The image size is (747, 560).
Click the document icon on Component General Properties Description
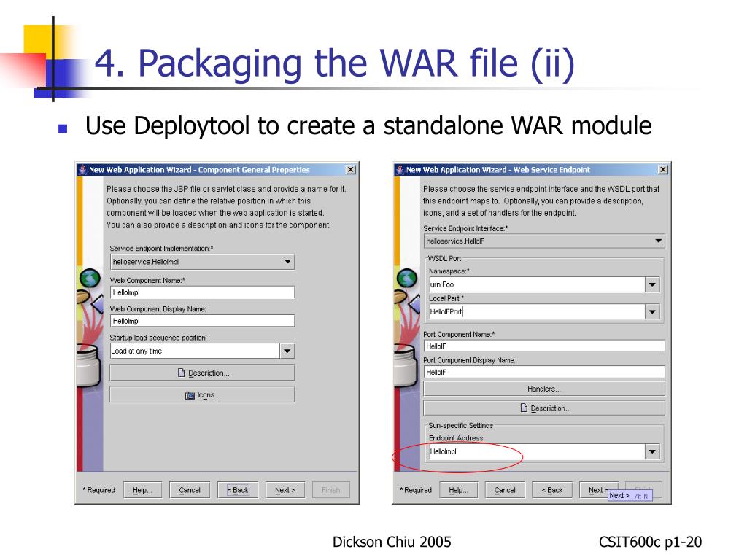pos(181,373)
